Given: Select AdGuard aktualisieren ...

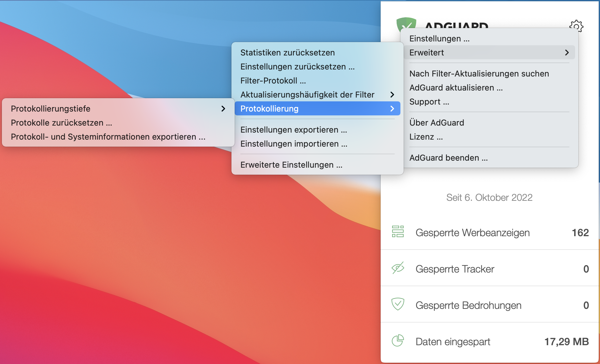Looking at the screenshot, I should [x=489, y=88].
